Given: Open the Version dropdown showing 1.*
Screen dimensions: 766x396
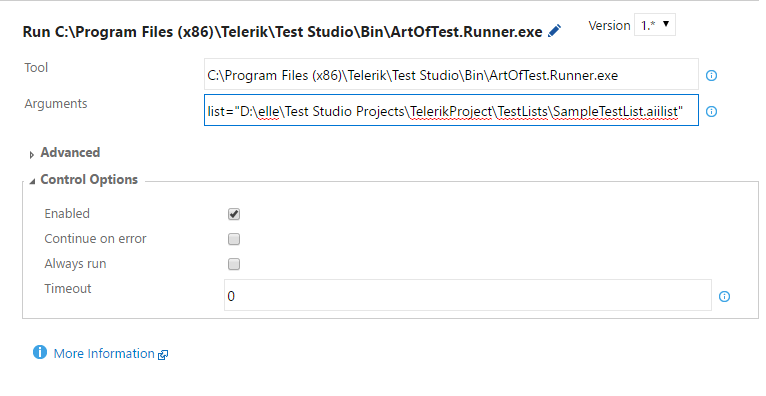Looking at the screenshot, I should coord(655,25).
